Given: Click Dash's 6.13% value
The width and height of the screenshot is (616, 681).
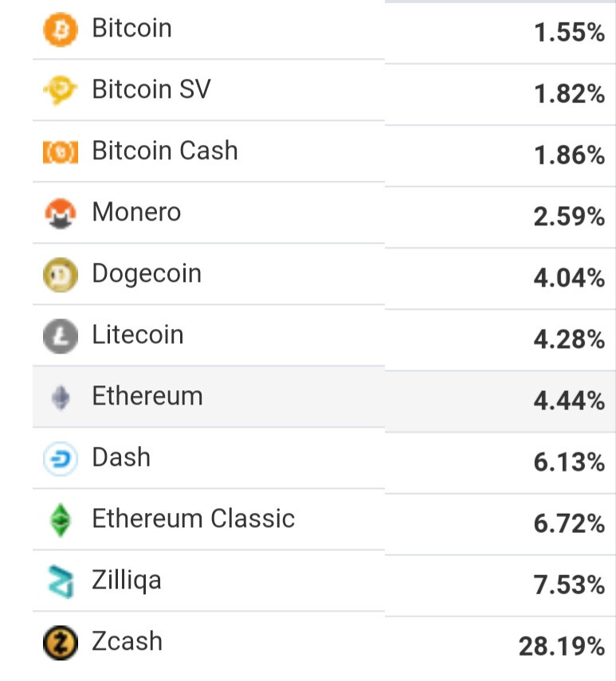Looking at the screenshot, I should click(569, 462).
